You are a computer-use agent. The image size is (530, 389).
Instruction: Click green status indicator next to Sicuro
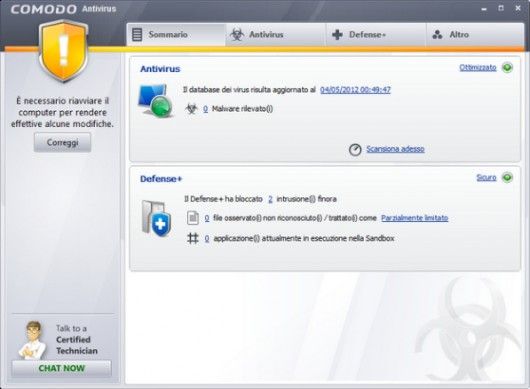pos(507,177)
